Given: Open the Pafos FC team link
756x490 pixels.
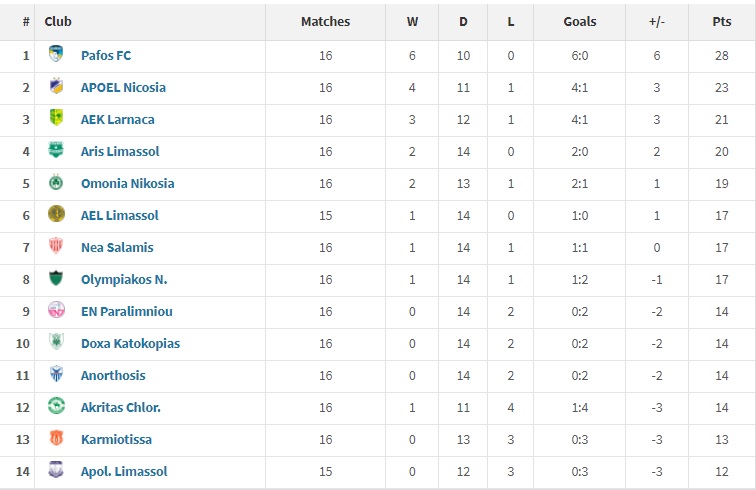Looking at the screenshot, I should coord(106,55).
